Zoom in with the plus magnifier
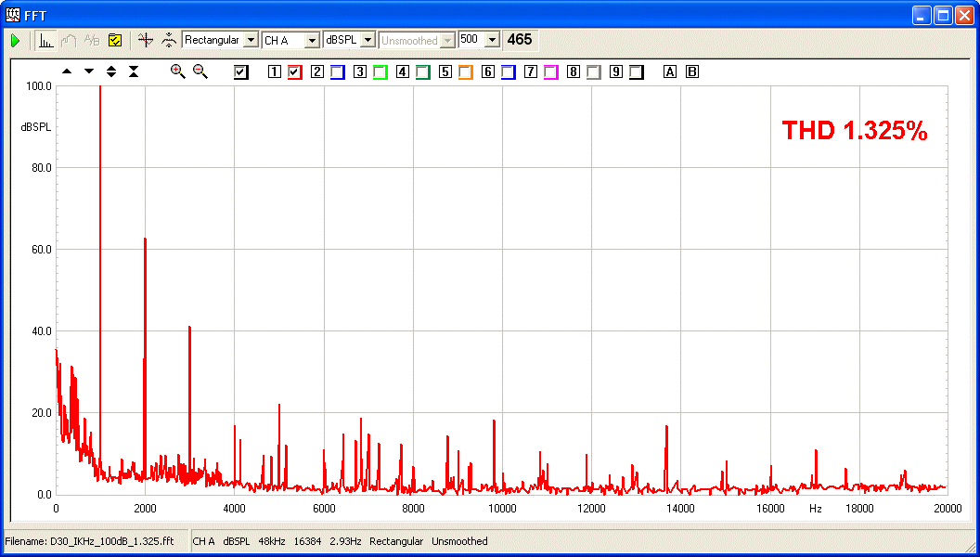The image size is (980, 557). click(x=178, y=71)
